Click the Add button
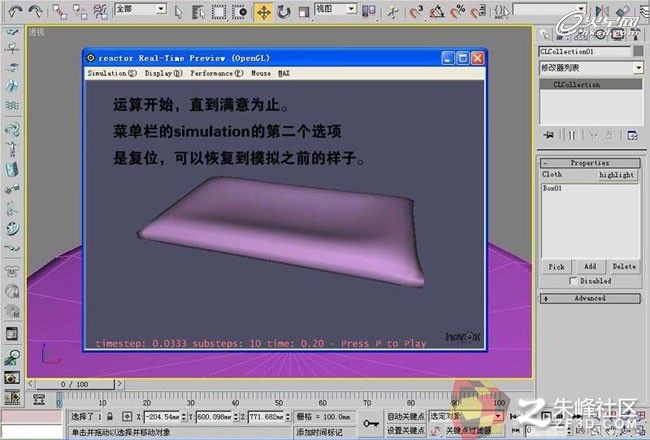Viewport: 650px width, 440px height. (x=590, y=267)
